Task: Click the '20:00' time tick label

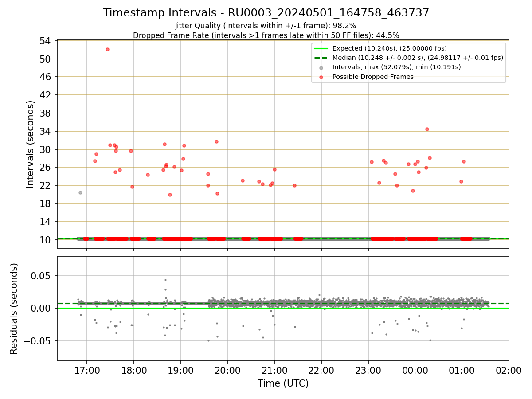Action: (x=227, y=370)
